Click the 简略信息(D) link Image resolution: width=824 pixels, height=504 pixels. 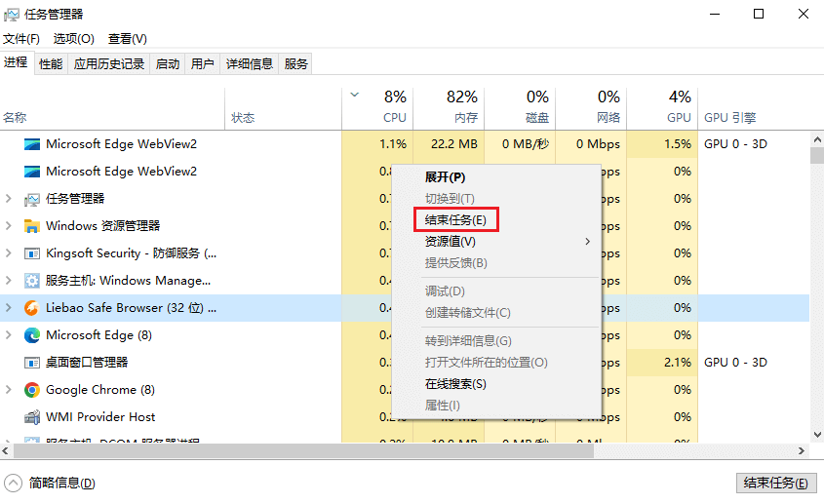pyautogui.click(x=62, y=483)
